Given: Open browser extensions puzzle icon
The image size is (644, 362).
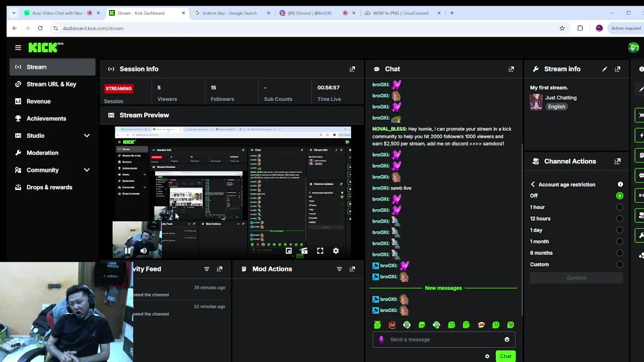Looking at the screenshot, I should 580,28.
